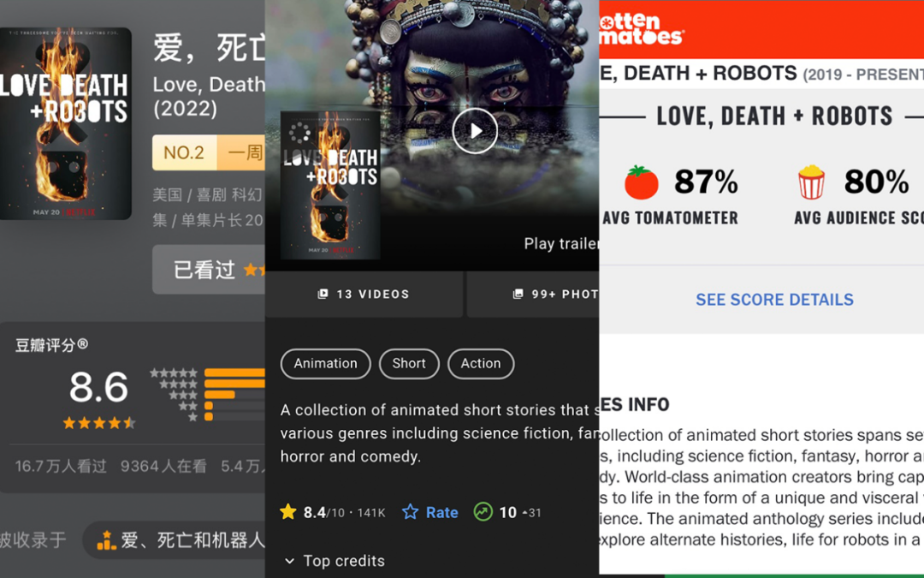
Task: Open the Douban Love Death Robots poster
Action: [65, 124]
